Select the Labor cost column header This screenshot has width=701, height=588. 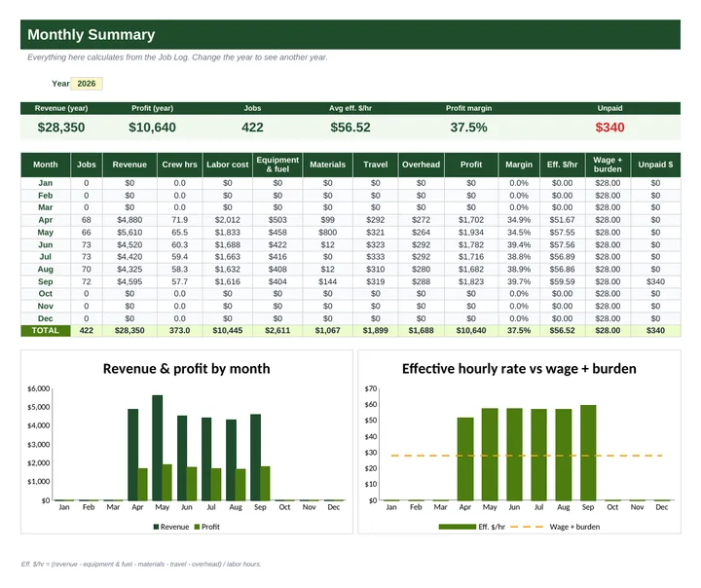228,165
